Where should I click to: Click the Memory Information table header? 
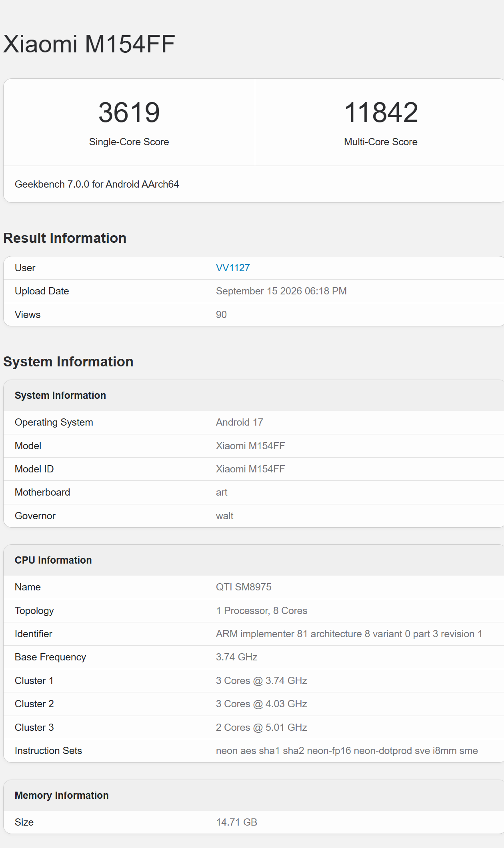[x=62, y=795]
